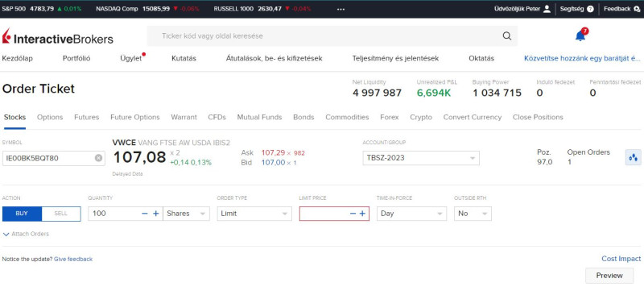Increase limit price with the plus button
Screen dimensions: 644x291
pyautogui.click(x=362, y=214)
